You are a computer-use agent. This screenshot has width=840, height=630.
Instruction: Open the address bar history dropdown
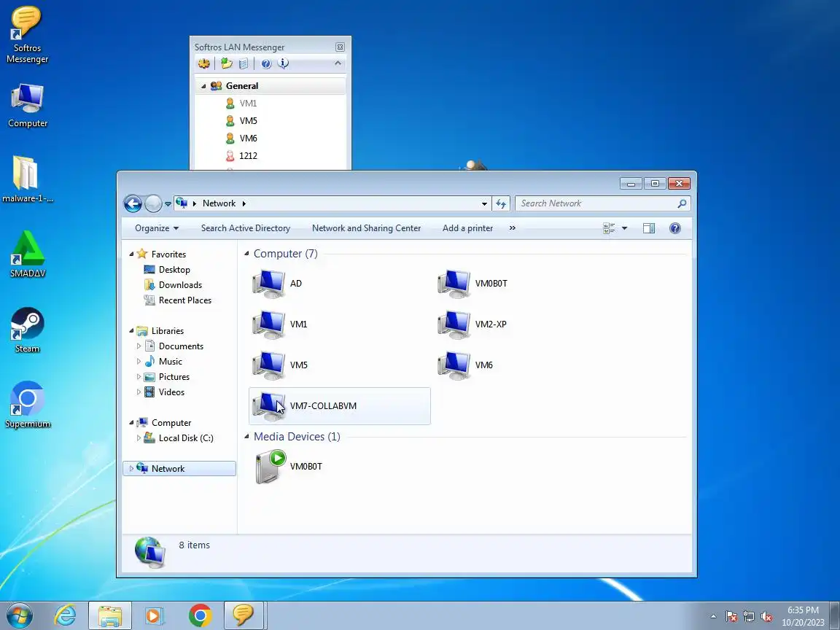click(x=484, y=203)
